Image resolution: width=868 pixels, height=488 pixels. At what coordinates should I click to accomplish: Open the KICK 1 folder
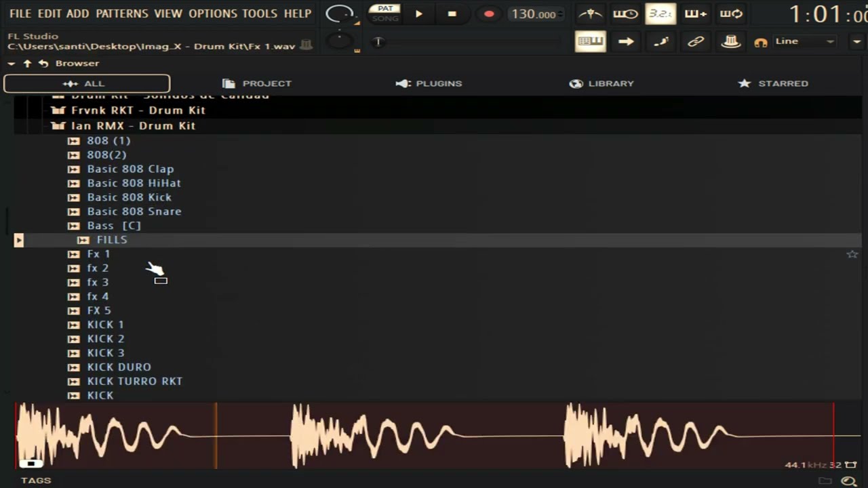click(96, 325)
